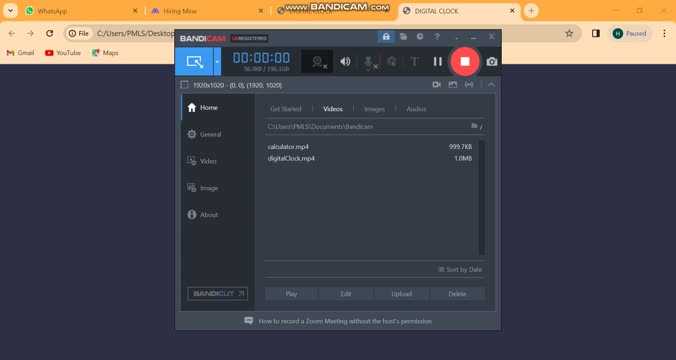Screen dimensions: 676x360
Task: Click the image icon in status row
Action: click(453, 85)
